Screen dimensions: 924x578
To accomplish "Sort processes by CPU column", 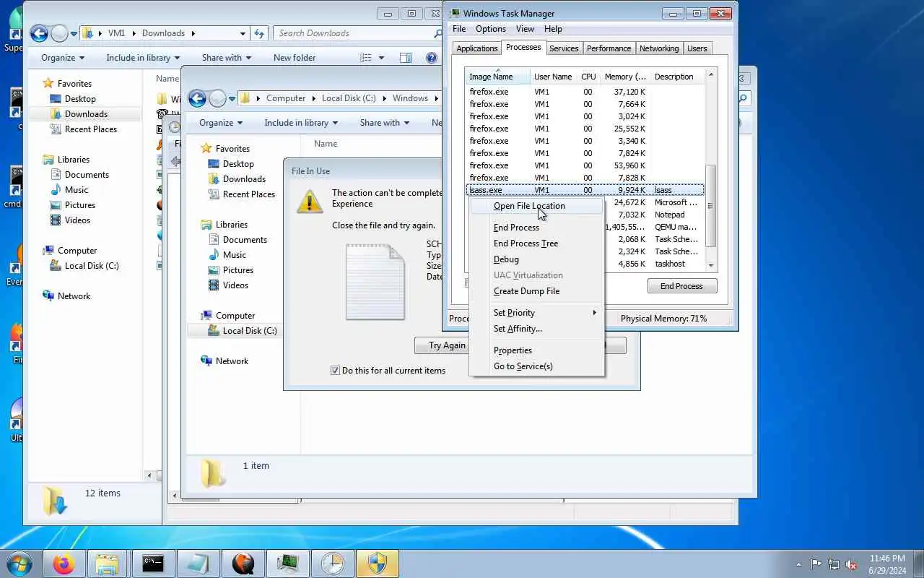I will [x=588, y=77].
